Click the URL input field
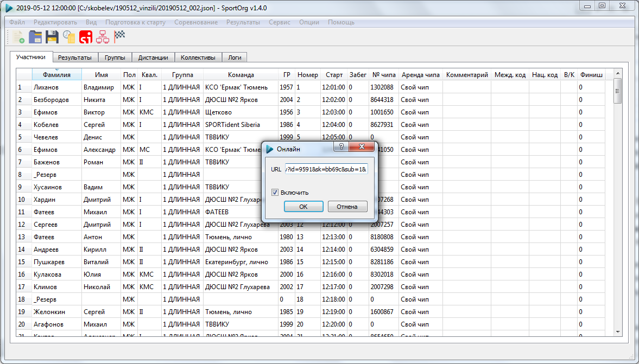Screen dimensions: 639x364 click(326, 169)
